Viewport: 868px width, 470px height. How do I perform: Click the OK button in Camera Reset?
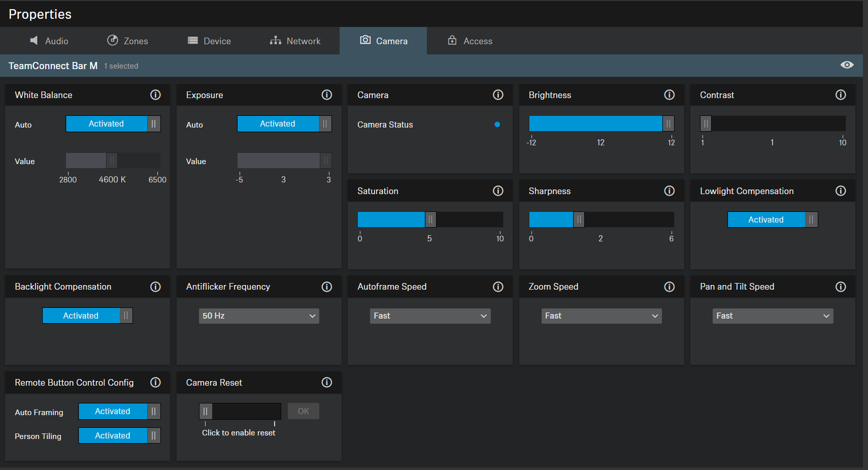pos(304,411)
